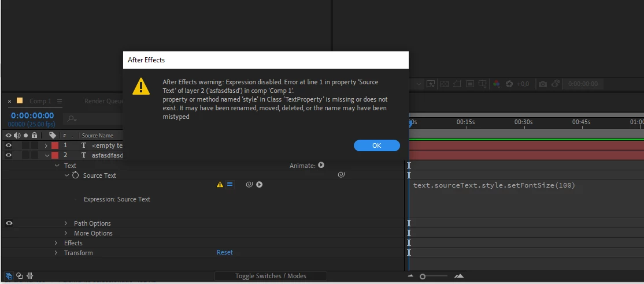Image resolution: width=644 pixels, height=284 pixels.
Task: Click the Fast Previews lightning icon
Action: [431, 84]
